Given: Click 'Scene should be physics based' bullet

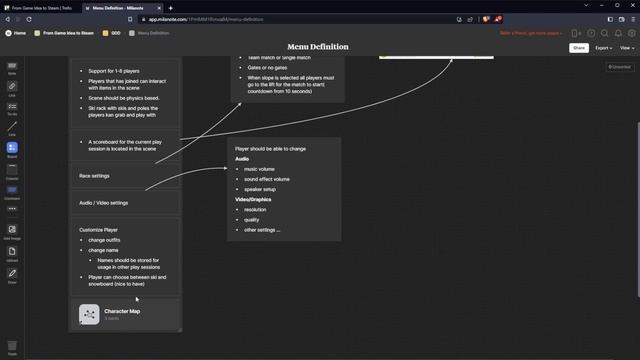Looking at the screenshot, I should pos(124,98).
